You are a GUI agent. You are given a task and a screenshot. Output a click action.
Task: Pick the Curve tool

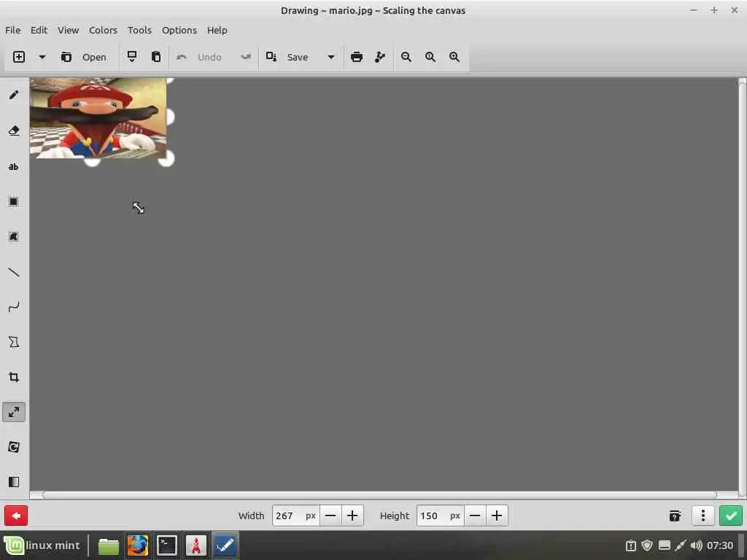14,307
